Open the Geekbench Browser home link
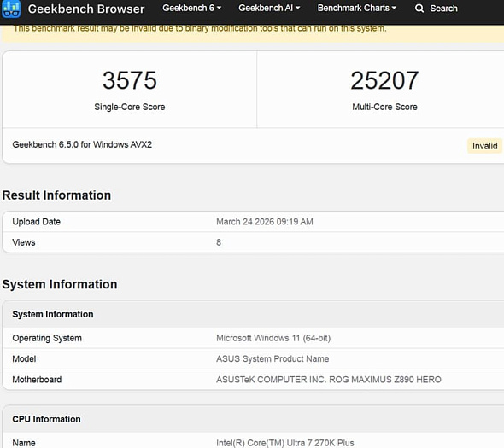 click(x=86, y=9)
